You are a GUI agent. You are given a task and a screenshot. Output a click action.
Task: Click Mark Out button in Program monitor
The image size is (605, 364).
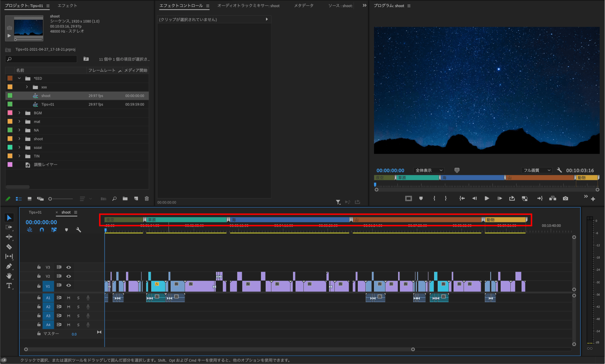[446, 199]
